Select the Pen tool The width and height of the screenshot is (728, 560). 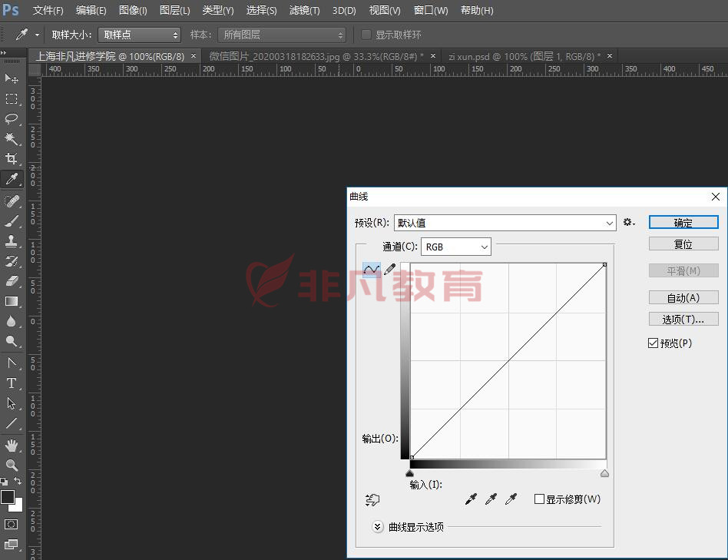12,363
